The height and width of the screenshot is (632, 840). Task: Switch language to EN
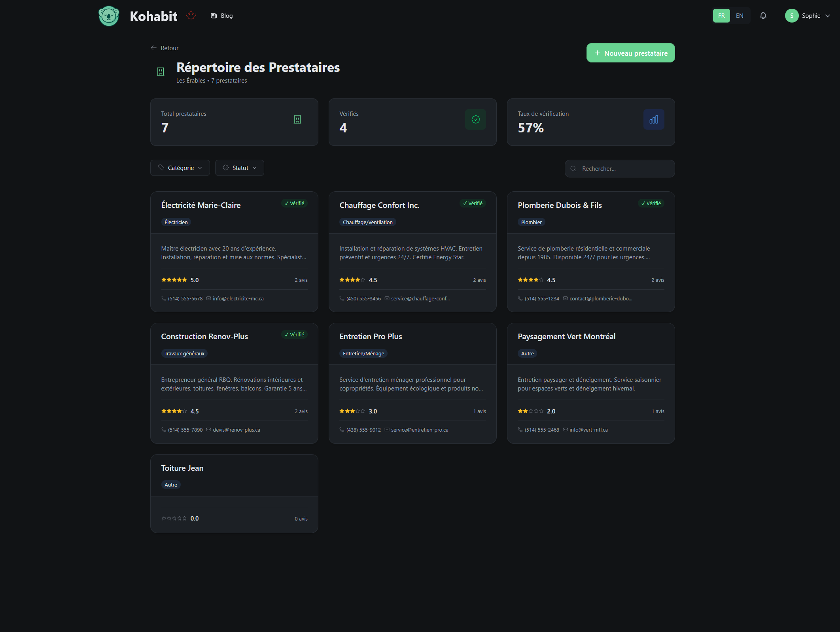[x=739, y=15]
